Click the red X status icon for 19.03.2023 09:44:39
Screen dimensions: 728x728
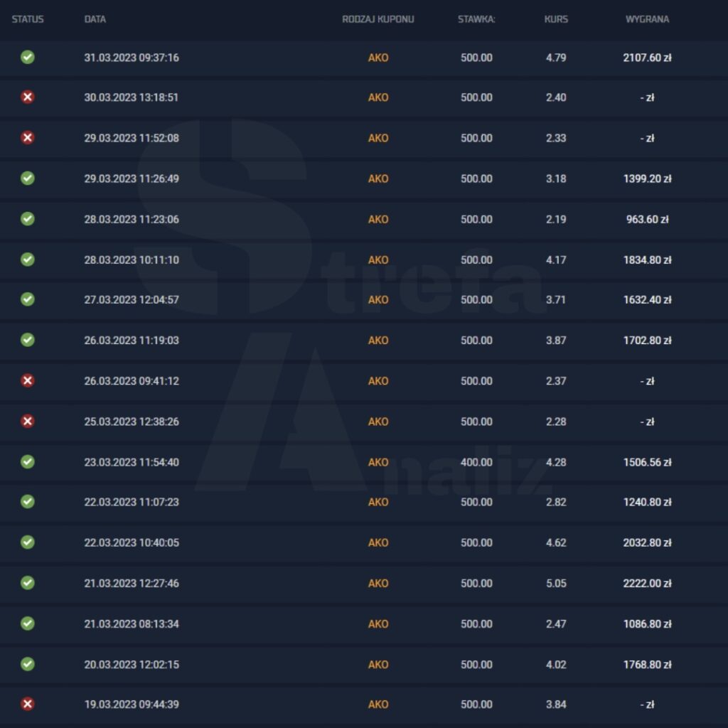pos(28,704)
